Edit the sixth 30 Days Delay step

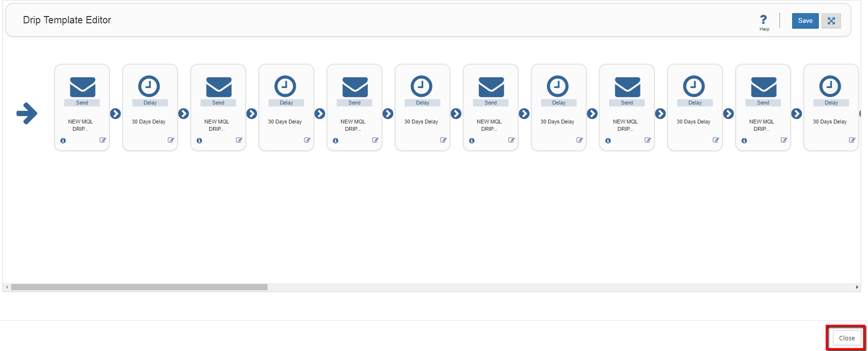(x=852, y=140)
